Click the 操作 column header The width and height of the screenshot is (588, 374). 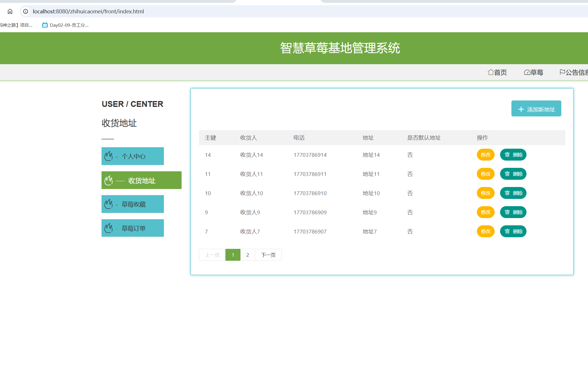[x=482, y=138]
